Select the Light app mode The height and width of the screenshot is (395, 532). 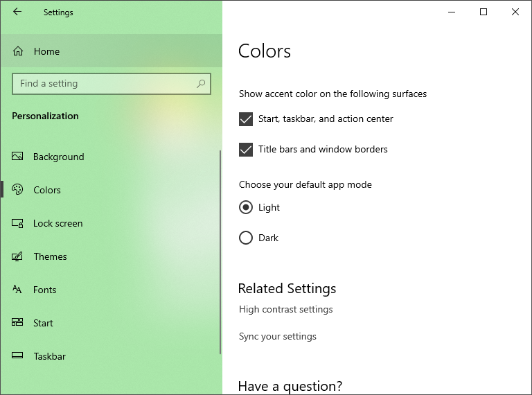[x=246, y=207]
